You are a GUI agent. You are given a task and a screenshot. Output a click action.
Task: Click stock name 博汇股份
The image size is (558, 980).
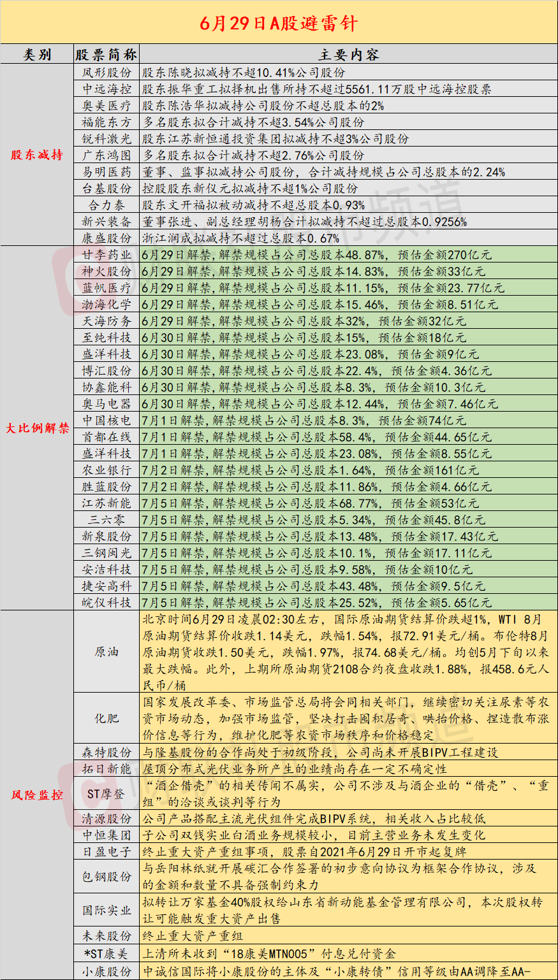click(x=106, y=371)
